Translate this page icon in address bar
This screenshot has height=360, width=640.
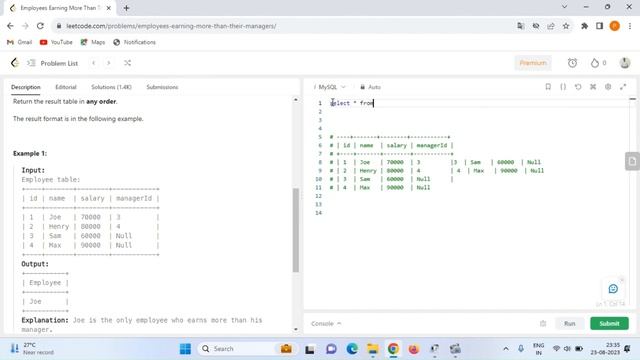click(x=520, y=26)
